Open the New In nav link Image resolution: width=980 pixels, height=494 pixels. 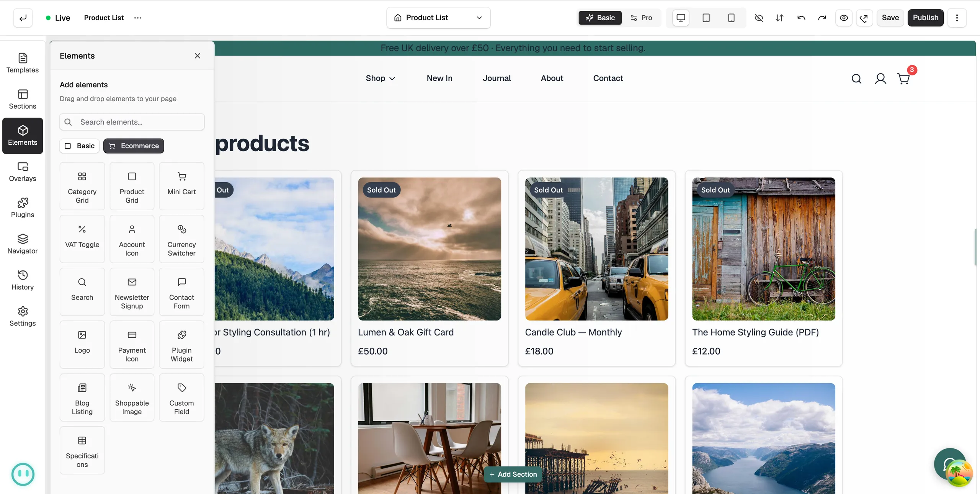coord(439,78)
